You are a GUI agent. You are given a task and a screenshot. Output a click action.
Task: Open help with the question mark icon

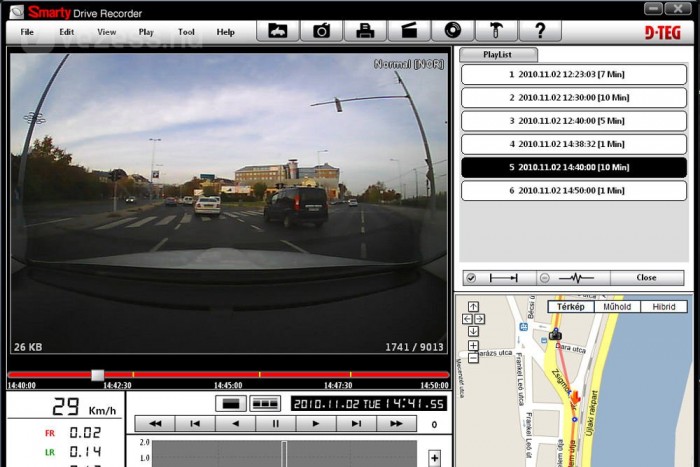[540, 31]
